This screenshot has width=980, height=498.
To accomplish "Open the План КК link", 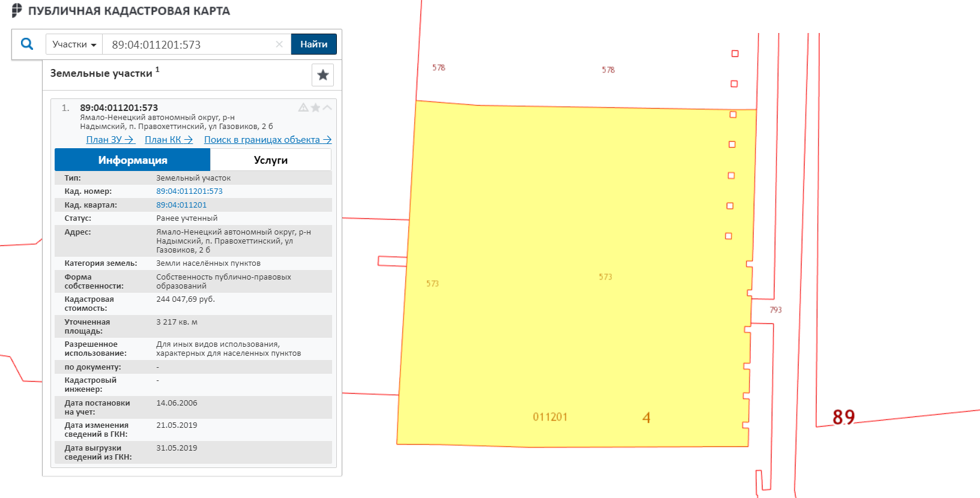I will click(168, 140).
